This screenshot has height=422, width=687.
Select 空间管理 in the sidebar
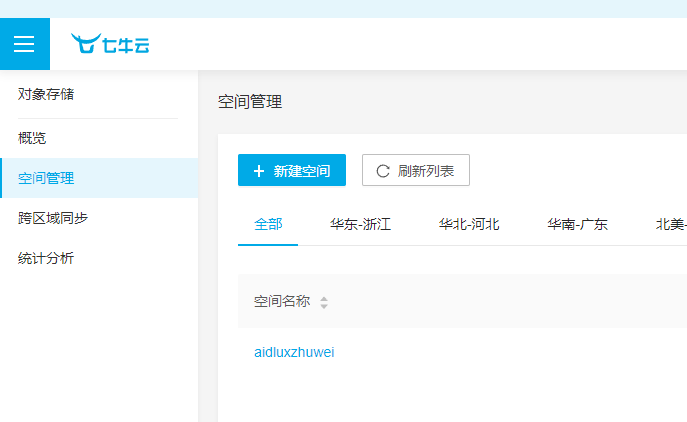click(x=99, y=178)
